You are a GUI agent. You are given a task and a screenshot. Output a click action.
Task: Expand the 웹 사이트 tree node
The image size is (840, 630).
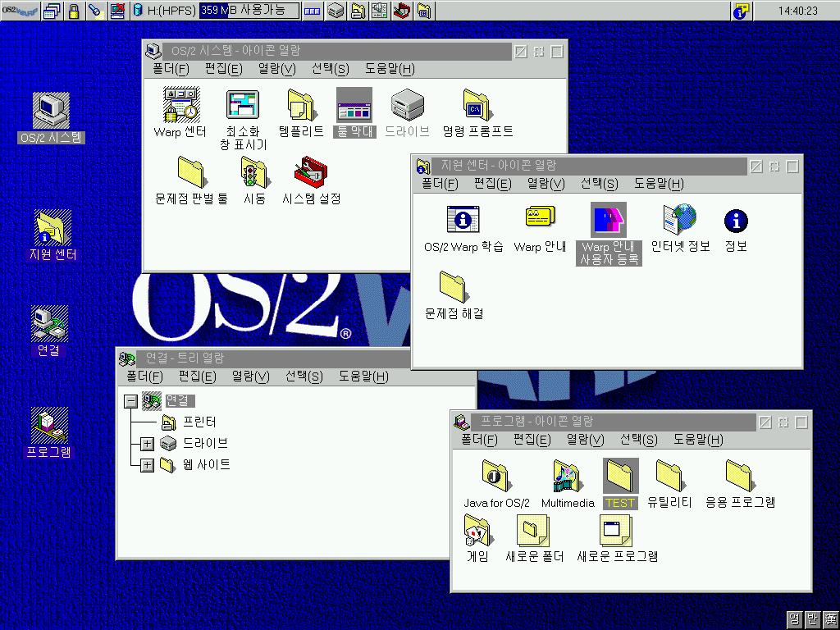point(147,465)
